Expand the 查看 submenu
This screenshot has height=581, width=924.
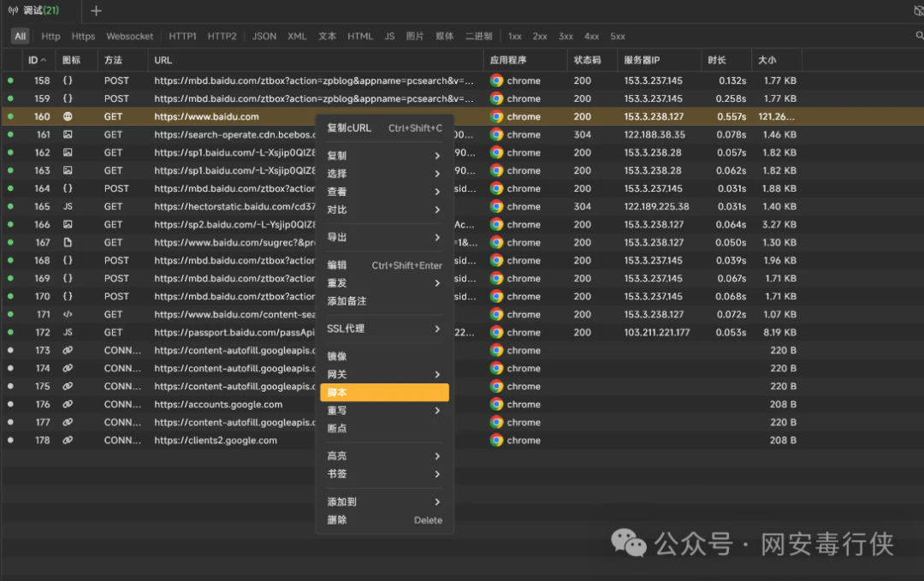[x=384, y=192]
